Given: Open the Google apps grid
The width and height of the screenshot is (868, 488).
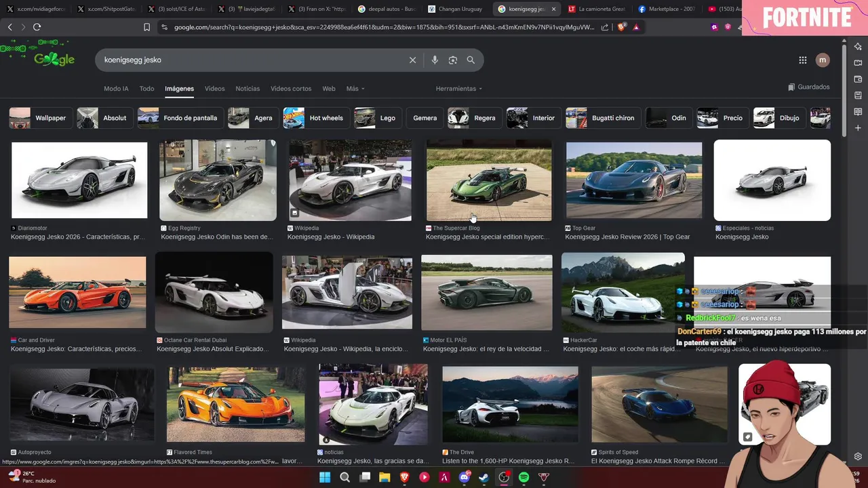Looking at the screenshot, I should click(x=803, y=60).
